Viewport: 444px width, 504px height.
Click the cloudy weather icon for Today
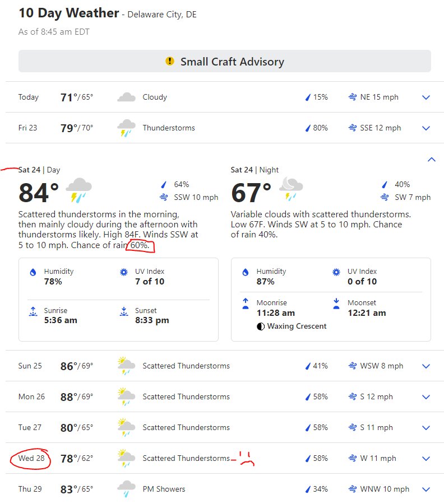pos(126,97)
